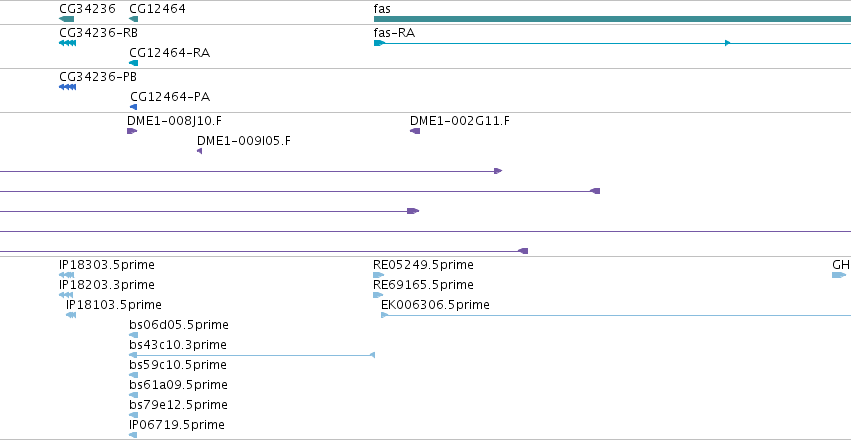
Task: Select the bs43c10.3prime spanning line
Action: click(252, 355)
